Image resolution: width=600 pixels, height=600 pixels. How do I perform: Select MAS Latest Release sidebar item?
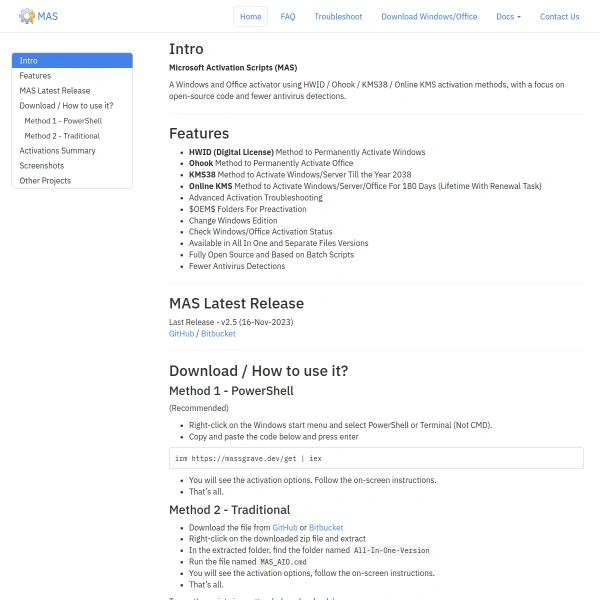coord(72,91)
